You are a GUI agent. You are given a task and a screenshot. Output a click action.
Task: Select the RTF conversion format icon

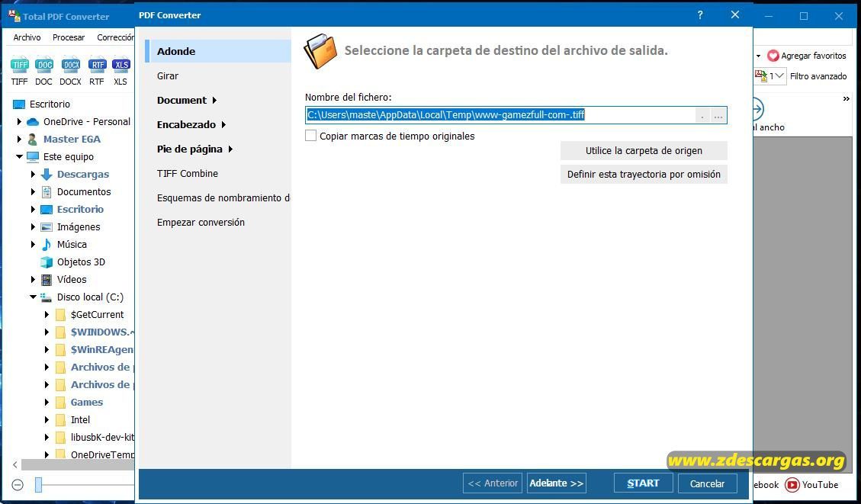point(97,65)
